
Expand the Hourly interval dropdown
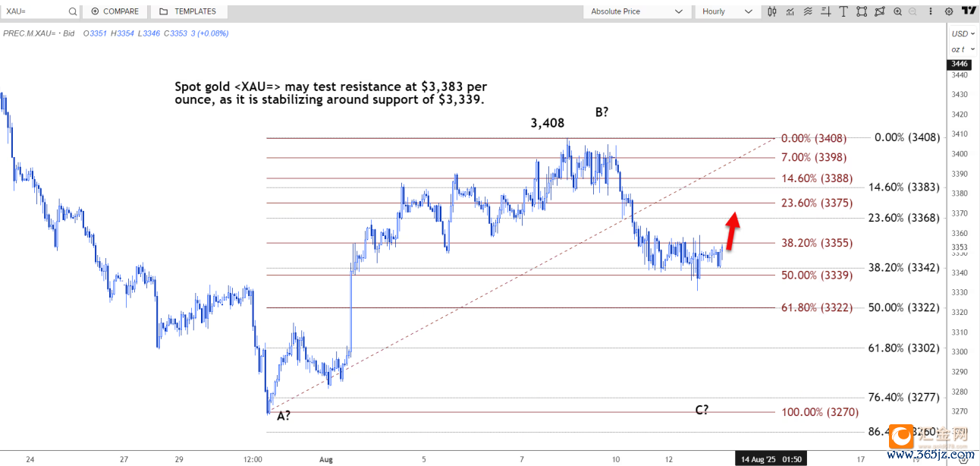coord(727,11)
